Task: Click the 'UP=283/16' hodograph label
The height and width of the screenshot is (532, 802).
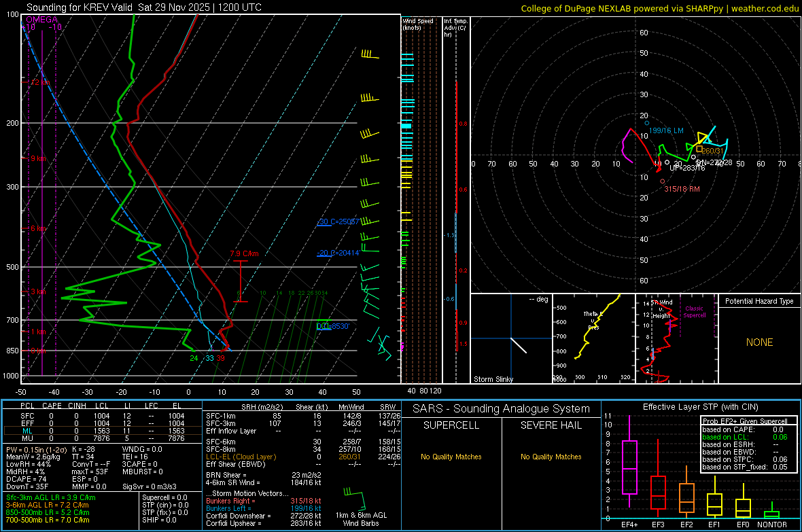Action: point(687,168)
